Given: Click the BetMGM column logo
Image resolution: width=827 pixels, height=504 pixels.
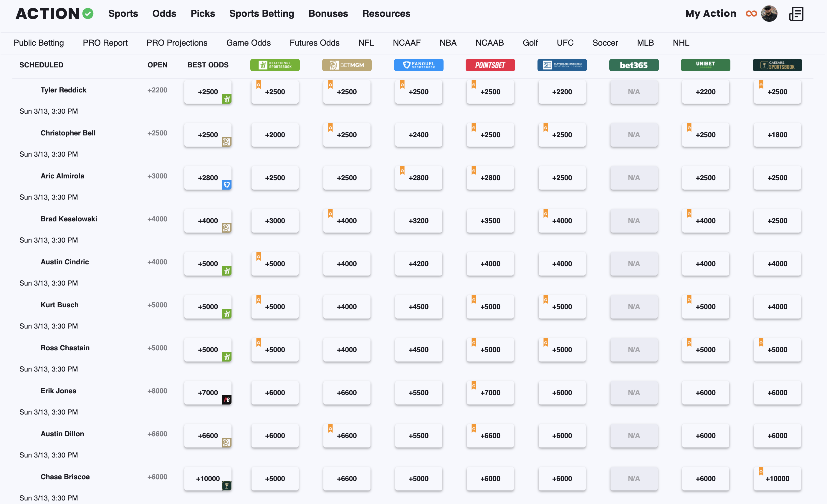Looking at the screenshot, I should click(x=347, y=65).
